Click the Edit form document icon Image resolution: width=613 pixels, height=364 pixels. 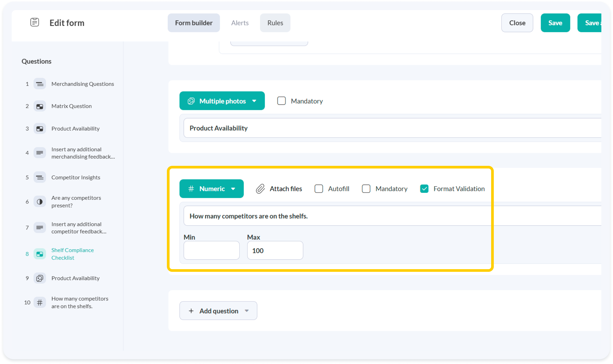[34, 23]
